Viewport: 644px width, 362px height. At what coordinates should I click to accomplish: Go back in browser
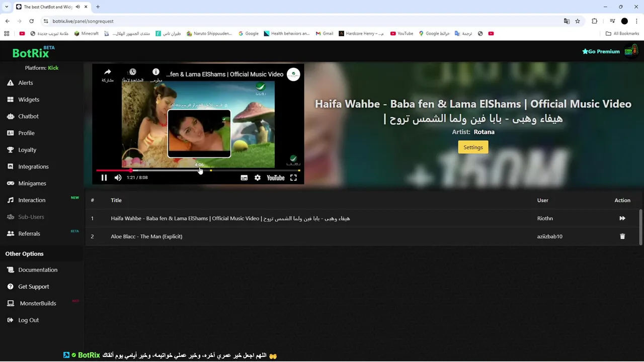click(x=7, y=21)
